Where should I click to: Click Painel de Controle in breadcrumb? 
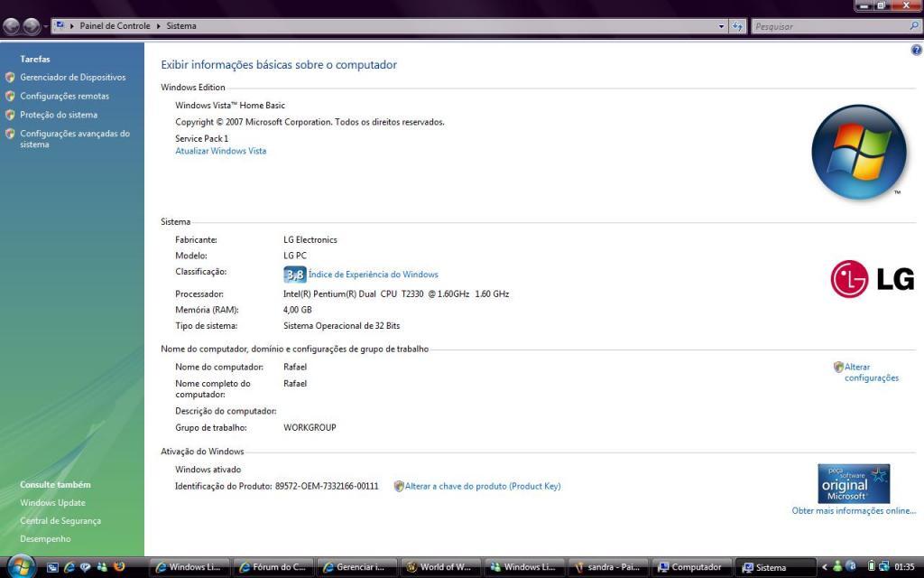115,26
